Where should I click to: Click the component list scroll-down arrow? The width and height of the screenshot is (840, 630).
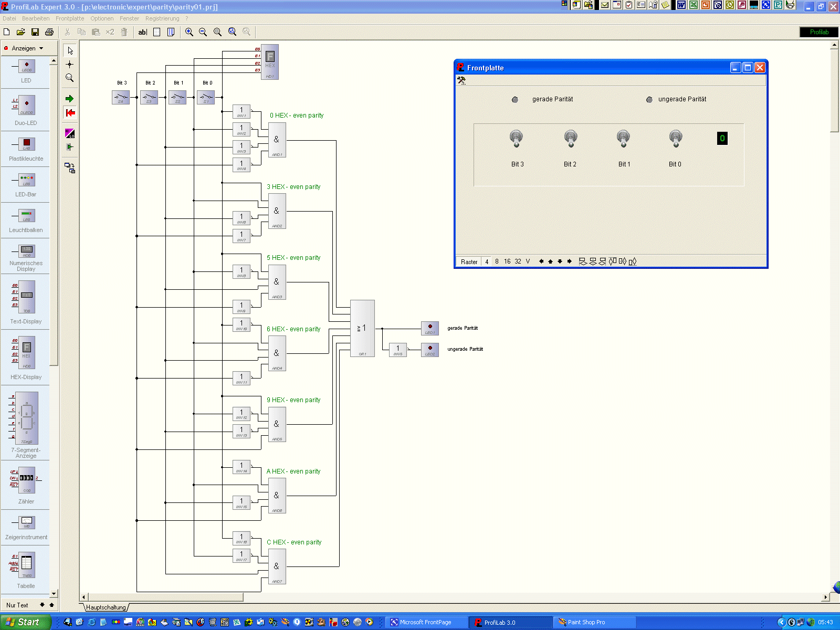point(54,594)
